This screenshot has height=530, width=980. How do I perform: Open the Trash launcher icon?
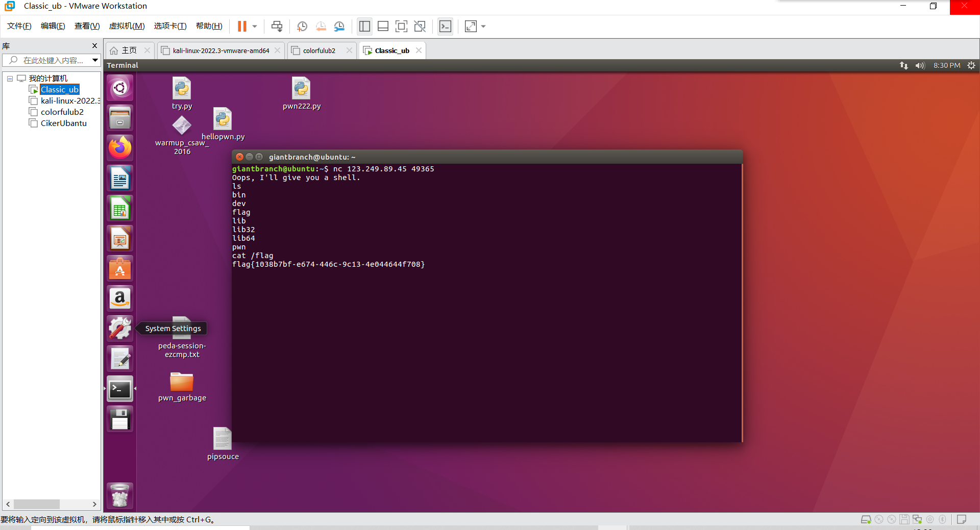pyautogui.click(x=120, y=496)
